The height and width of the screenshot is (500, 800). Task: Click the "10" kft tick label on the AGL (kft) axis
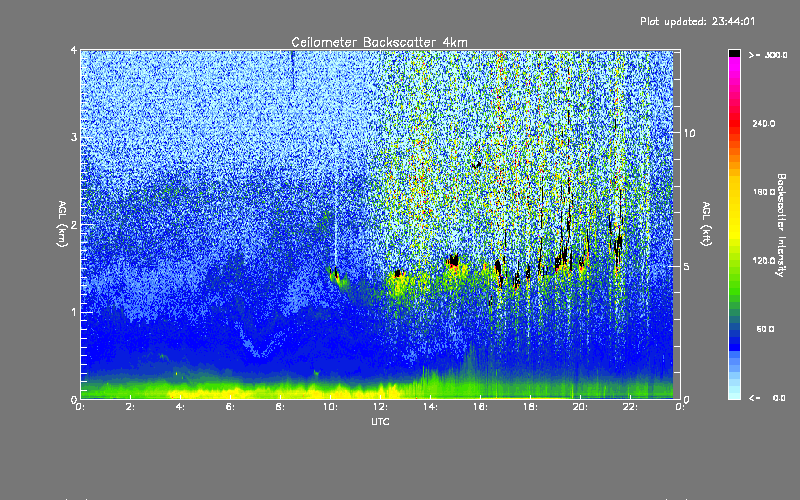689,133
